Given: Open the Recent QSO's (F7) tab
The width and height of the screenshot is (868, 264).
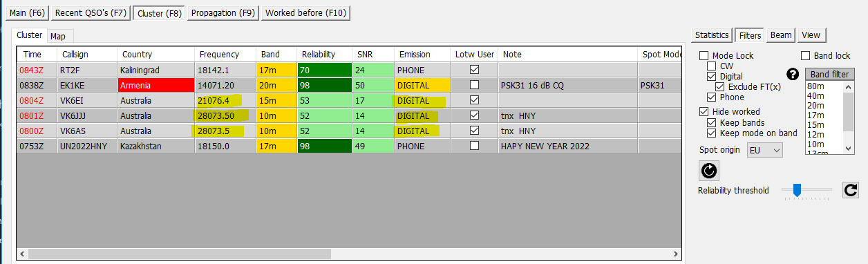Looking at the screenshot, I should pos(91,12).
